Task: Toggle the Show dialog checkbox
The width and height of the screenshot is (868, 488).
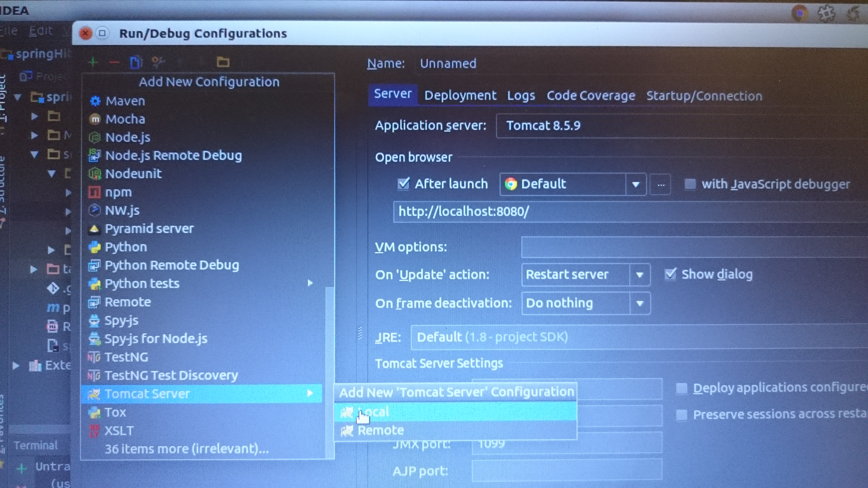Action: click(x=670, y=274)
